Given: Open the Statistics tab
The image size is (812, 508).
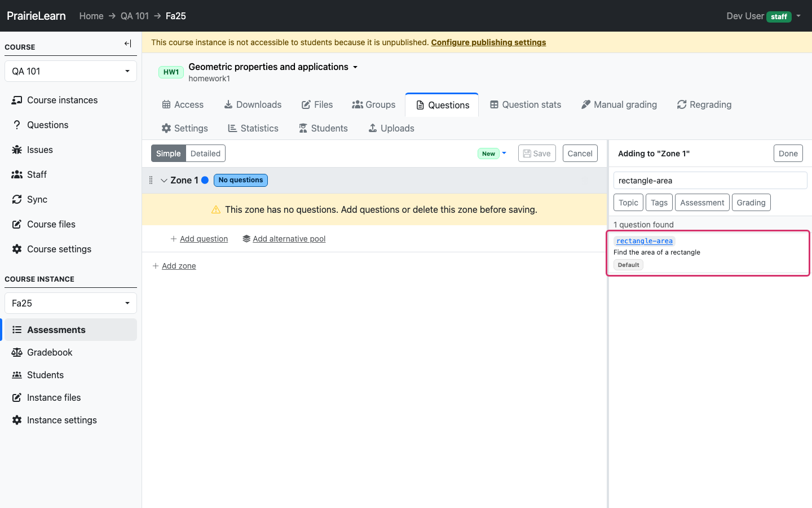Looking at the screenshot, I should tap(253, 128).
